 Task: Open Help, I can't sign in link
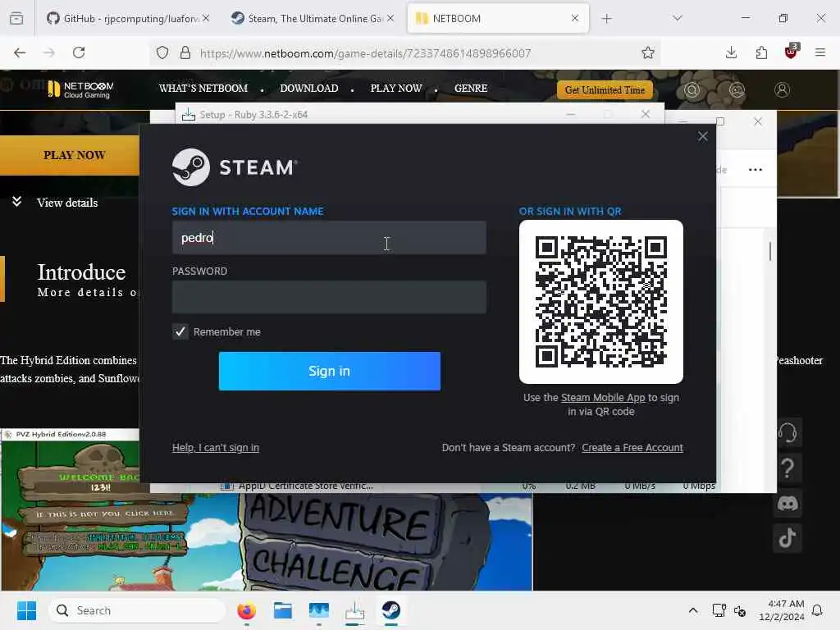point(216,447)
